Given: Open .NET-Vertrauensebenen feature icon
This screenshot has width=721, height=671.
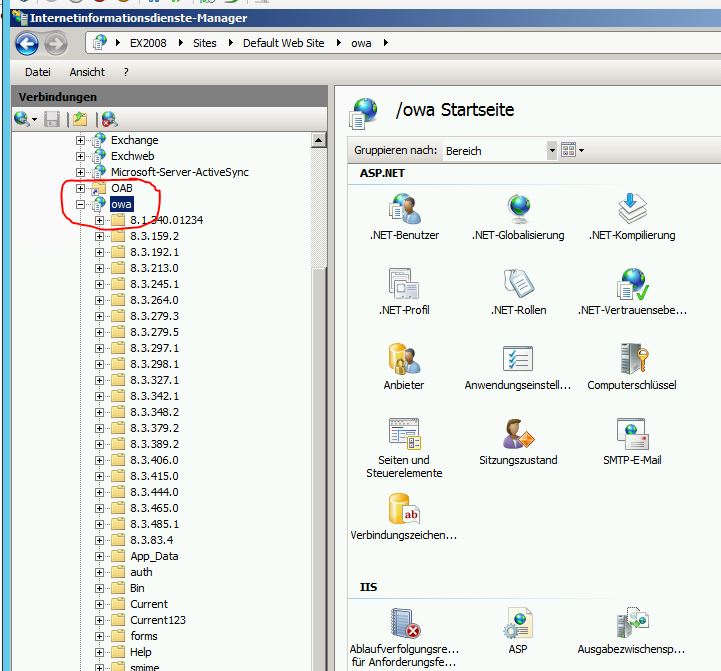Looking at the screenshot, I should (x=632, y=292).
